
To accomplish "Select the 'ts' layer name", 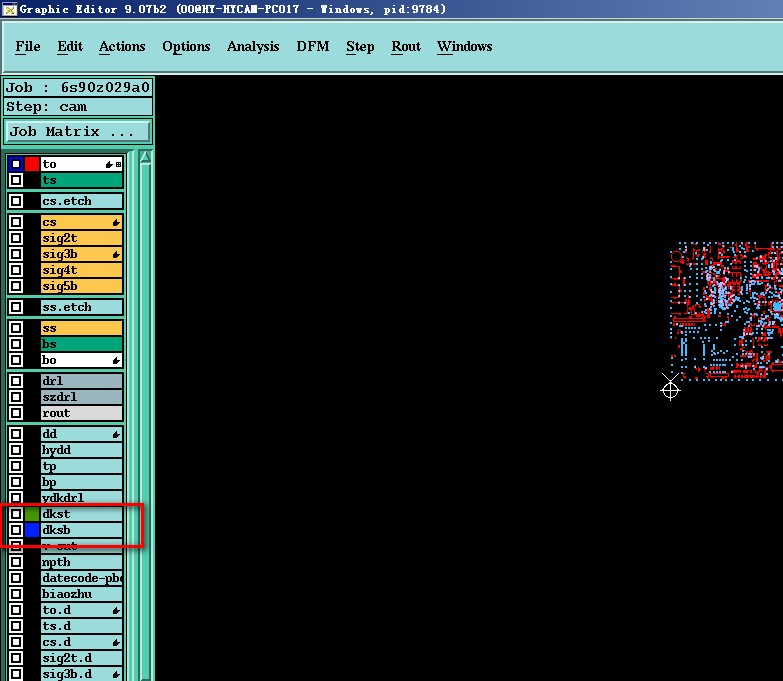I will tap(82, 180).
